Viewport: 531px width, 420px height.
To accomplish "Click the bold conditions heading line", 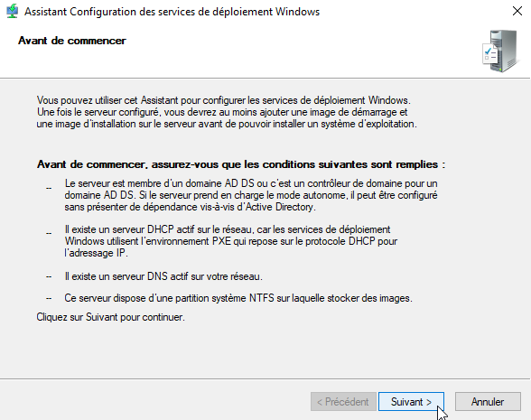I will coord(241,164).
